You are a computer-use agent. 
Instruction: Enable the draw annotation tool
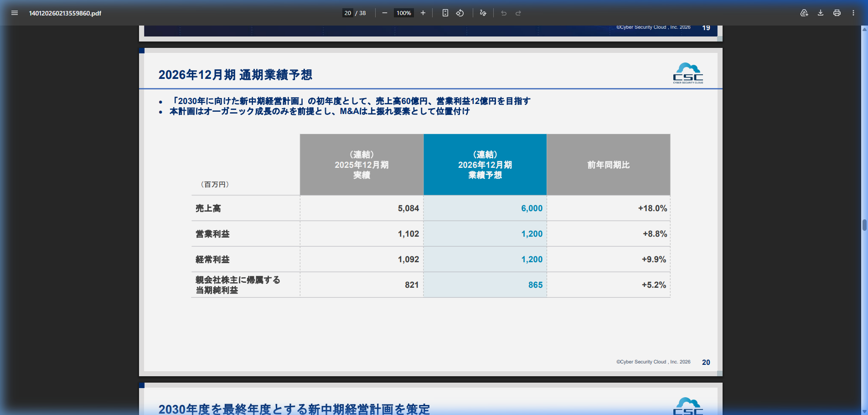[x=483, y=13]
